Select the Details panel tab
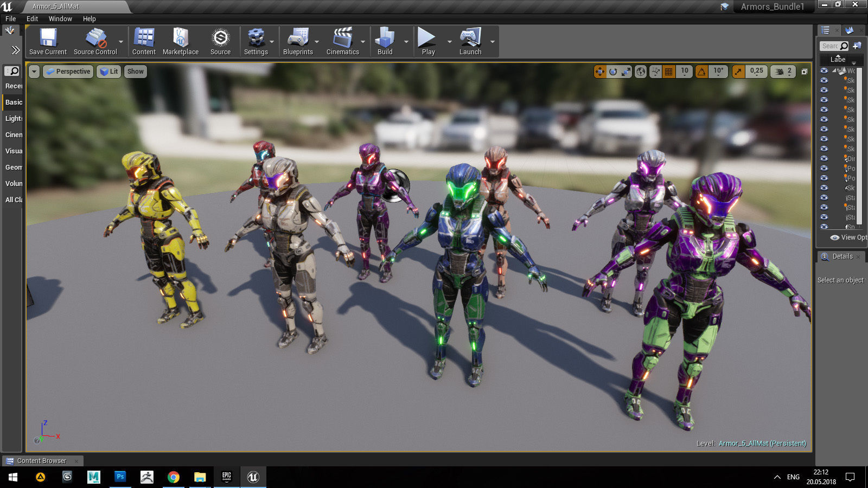The width and height of the screenshot is (868, 488). (842, 256)
